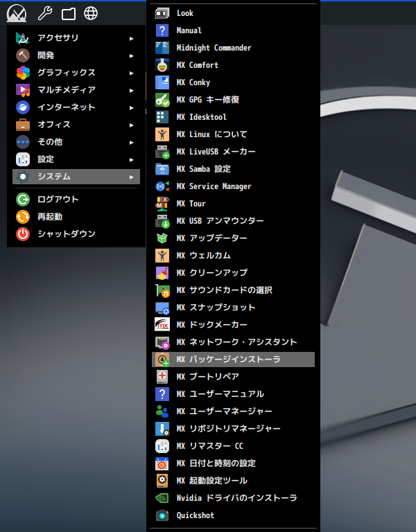The image size is (416, 532).
Task: Click the MX Comfort flask icon
Action: tap(162, 65)
